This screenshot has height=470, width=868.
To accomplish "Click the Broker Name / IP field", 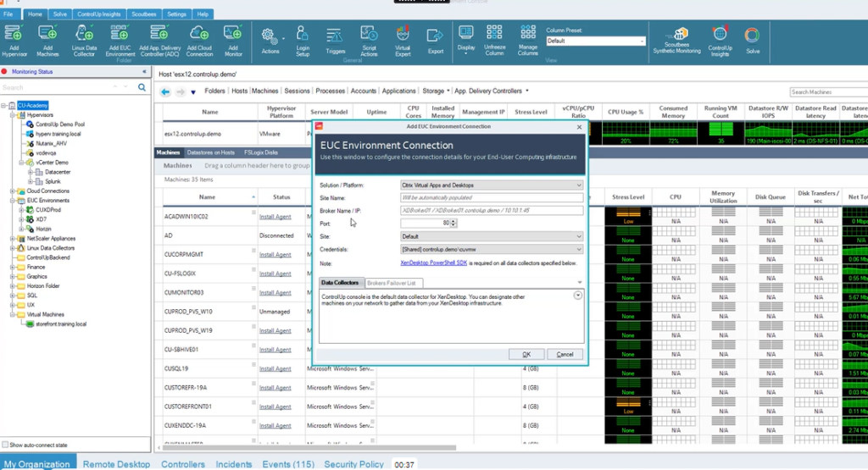I will pyautogui.click(x=492, y=211).
